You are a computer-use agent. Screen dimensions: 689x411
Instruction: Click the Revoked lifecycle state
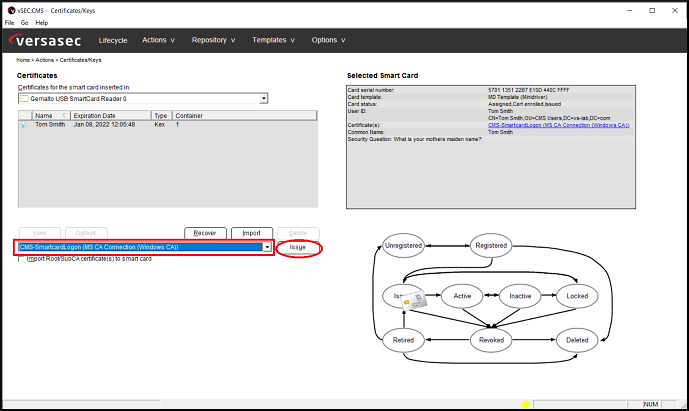491,340
